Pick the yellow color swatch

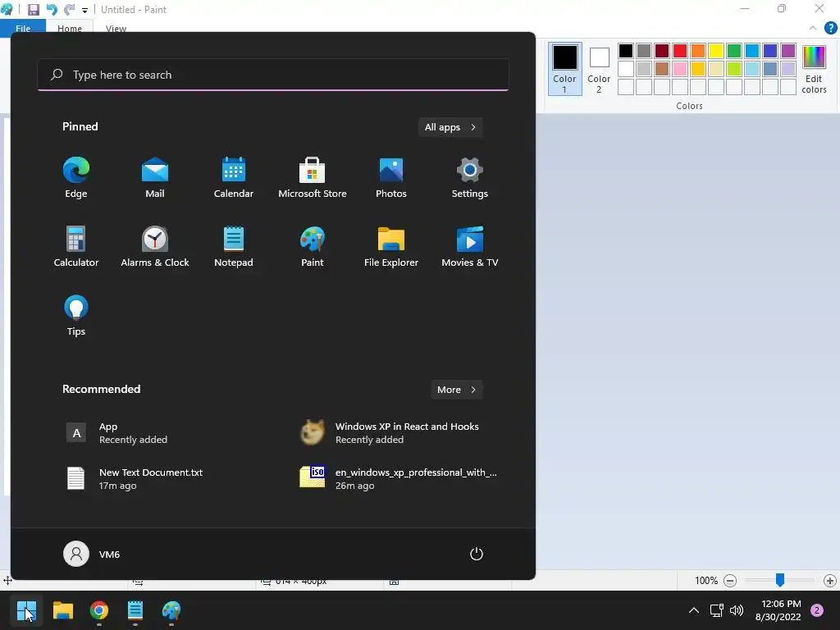[x=715, y=50]
